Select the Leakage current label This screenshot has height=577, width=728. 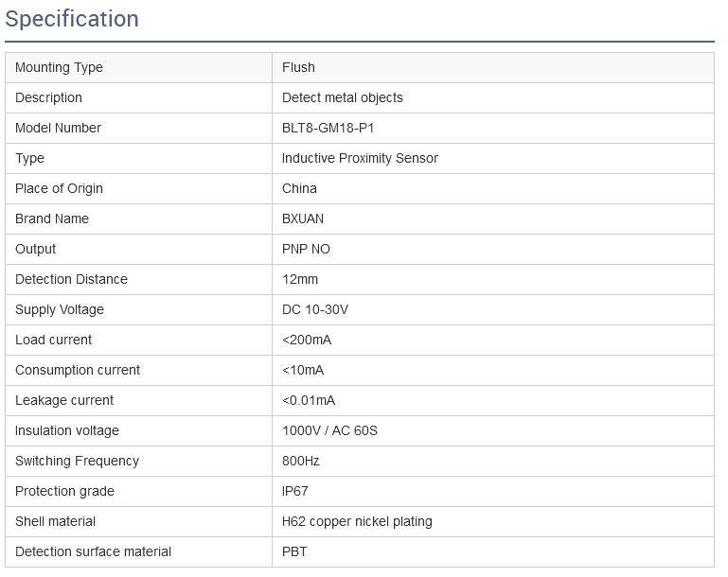64,400
